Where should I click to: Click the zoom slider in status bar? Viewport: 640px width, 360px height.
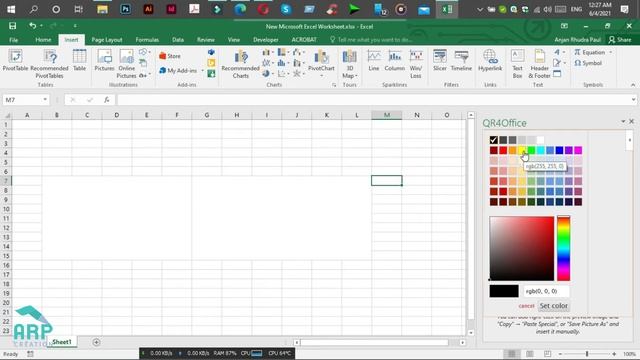[587, 354]
